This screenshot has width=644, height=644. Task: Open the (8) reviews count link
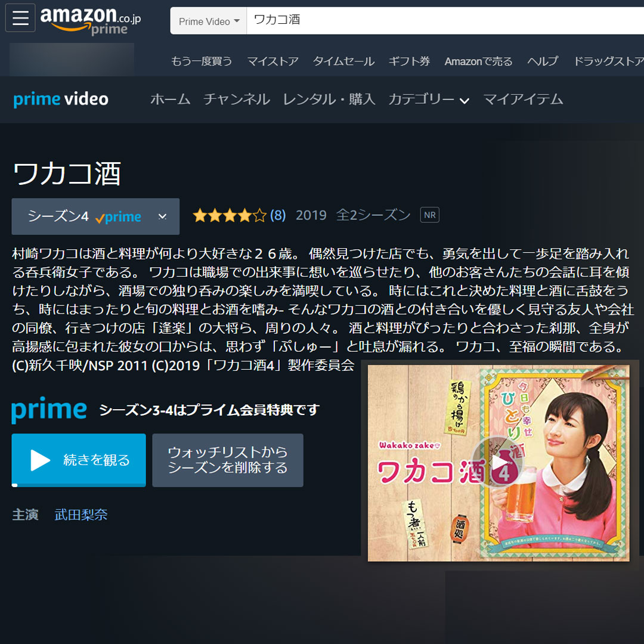[278, 215]
